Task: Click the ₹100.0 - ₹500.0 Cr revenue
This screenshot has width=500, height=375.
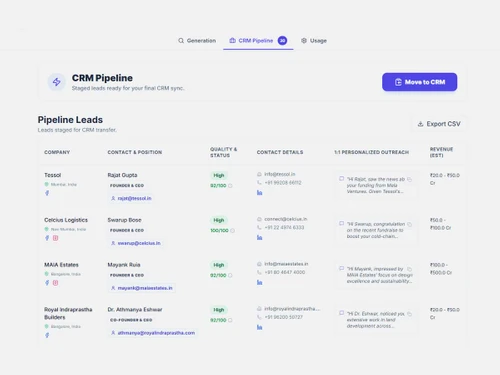Action: click(441, 269)
